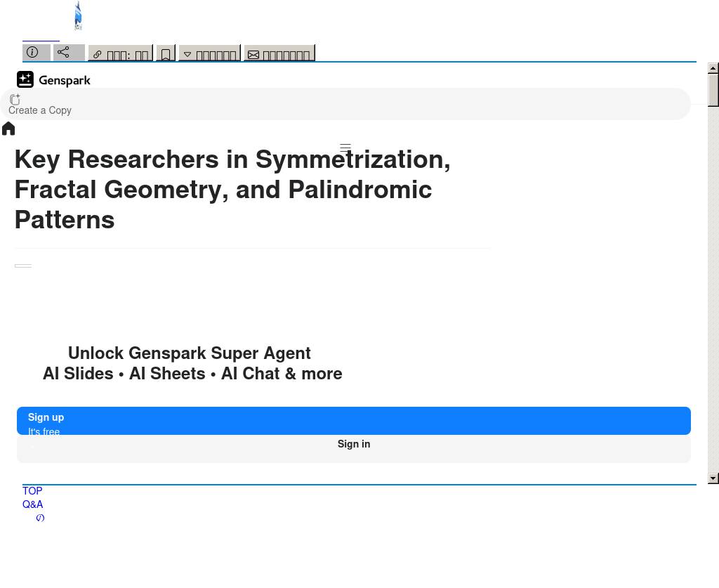
Task: Open the TOP link
Action: point(32,491)
